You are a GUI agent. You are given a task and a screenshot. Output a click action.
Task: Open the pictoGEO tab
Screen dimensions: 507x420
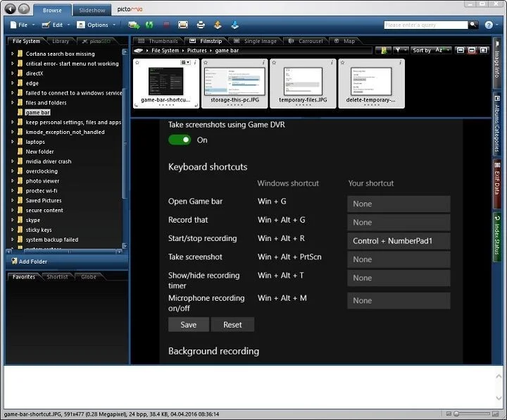coord(96,41)
